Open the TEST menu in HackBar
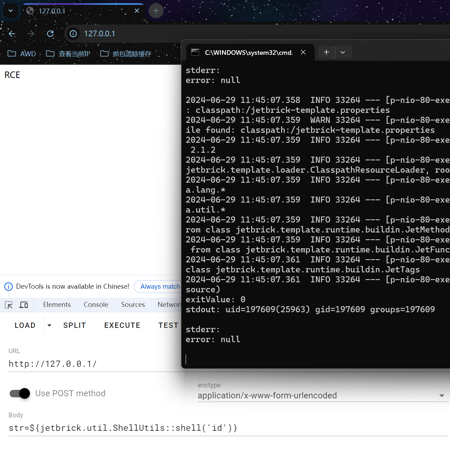 coord(168,325)
